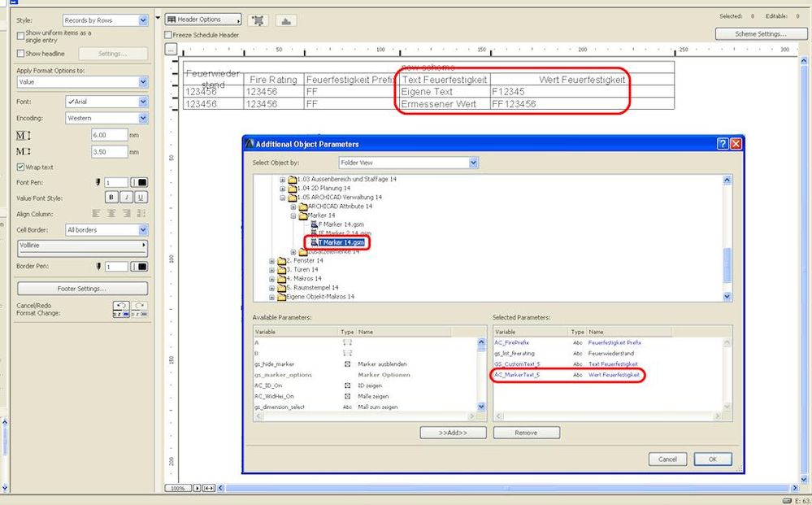Confirm the dialog with OK

(x=713, y=459)
